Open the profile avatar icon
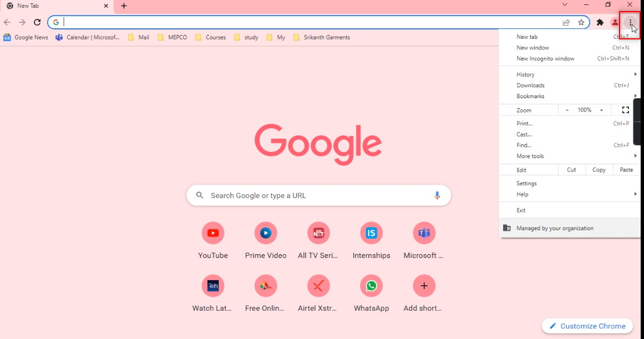 point(615,23)
